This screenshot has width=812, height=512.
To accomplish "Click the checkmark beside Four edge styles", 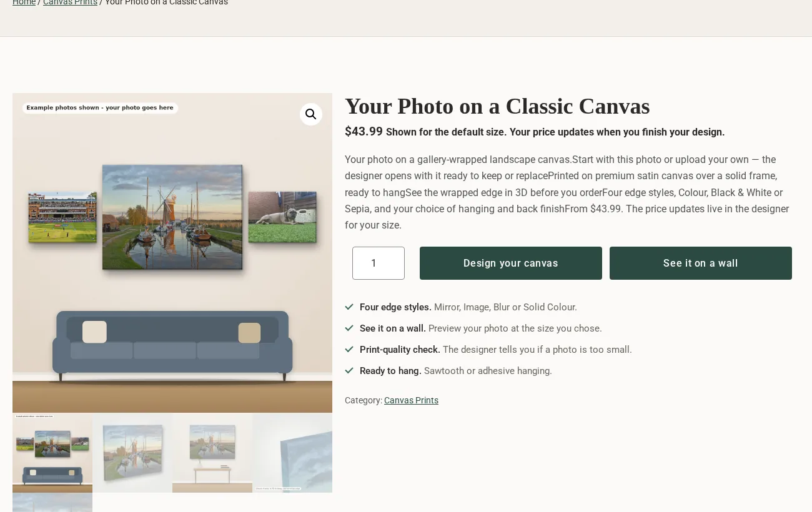I will [x=349, y=307].
